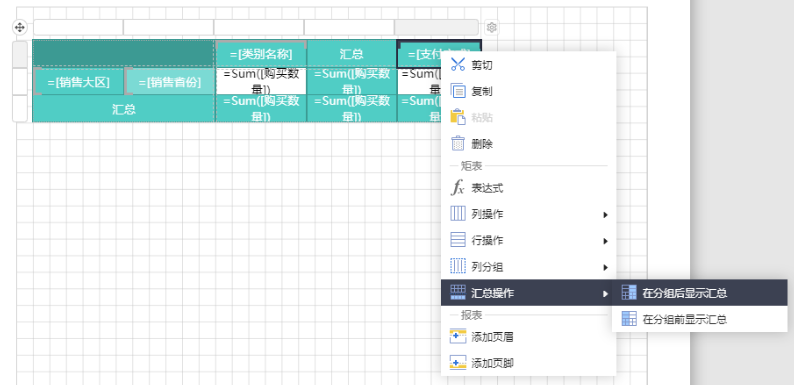Click the table move handle icon

click(19, 27)
